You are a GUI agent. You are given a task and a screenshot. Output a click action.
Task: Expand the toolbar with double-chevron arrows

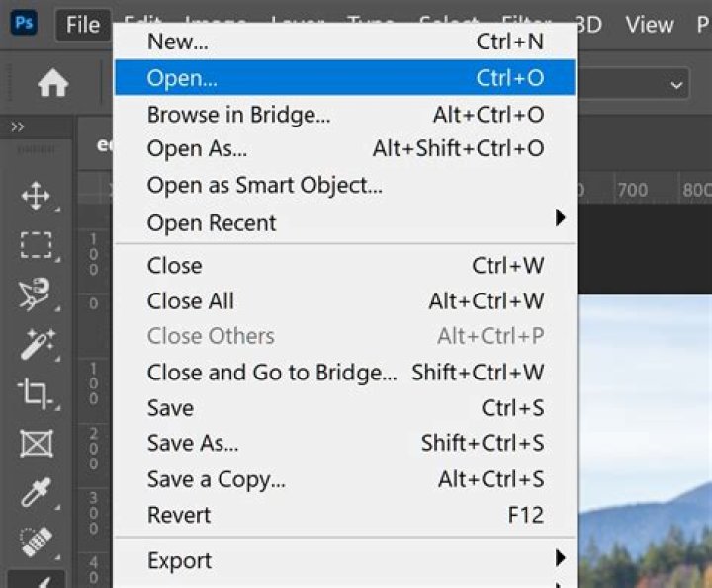(x=17, y=126)
